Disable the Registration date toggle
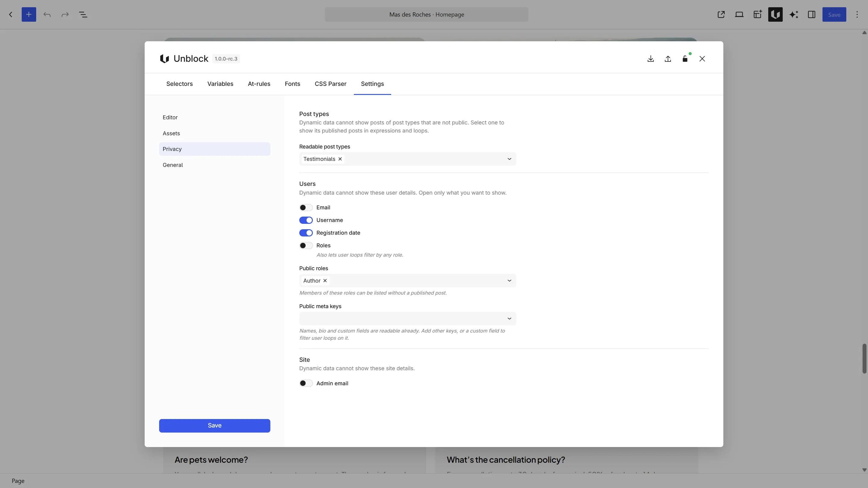868x488 pixels. (306, 233)
